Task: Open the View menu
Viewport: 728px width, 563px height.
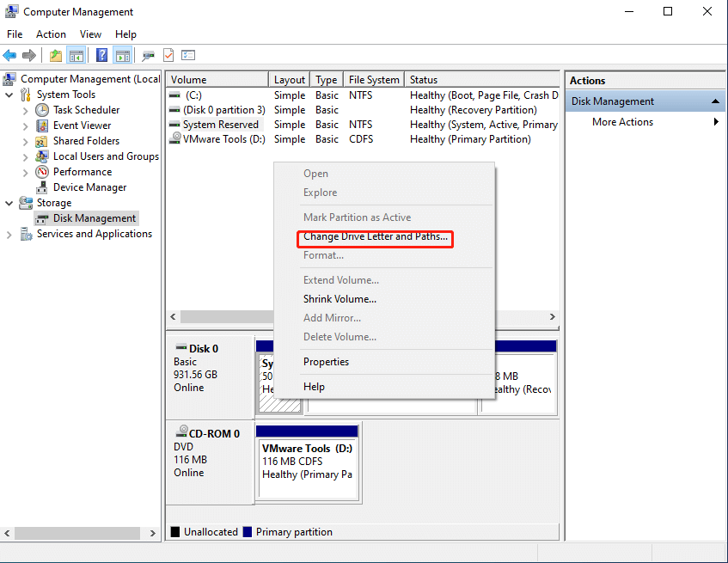Action: pyautogui.click(x=90, y=34)
